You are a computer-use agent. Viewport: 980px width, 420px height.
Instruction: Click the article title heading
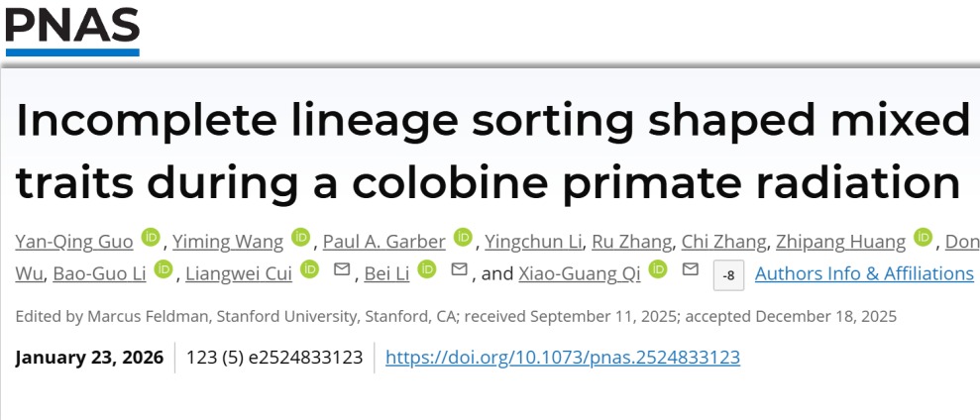pos(490,152)
